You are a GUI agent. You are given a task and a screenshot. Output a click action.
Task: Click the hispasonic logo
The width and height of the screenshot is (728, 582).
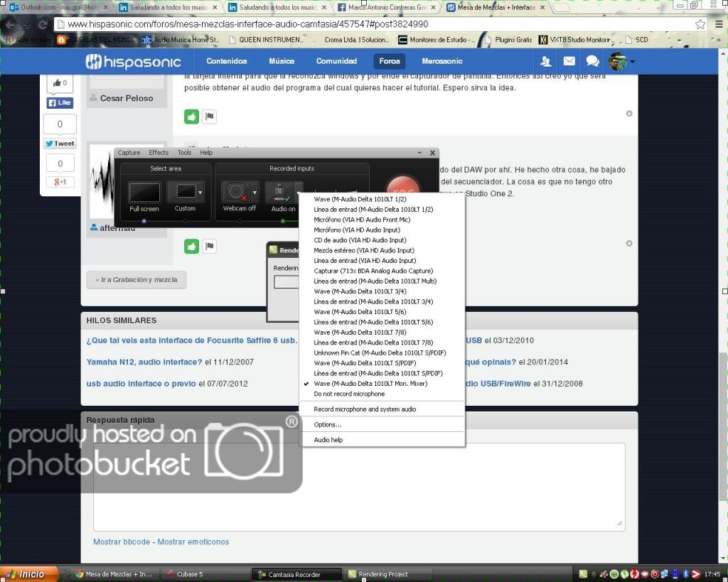pos(133,61)
